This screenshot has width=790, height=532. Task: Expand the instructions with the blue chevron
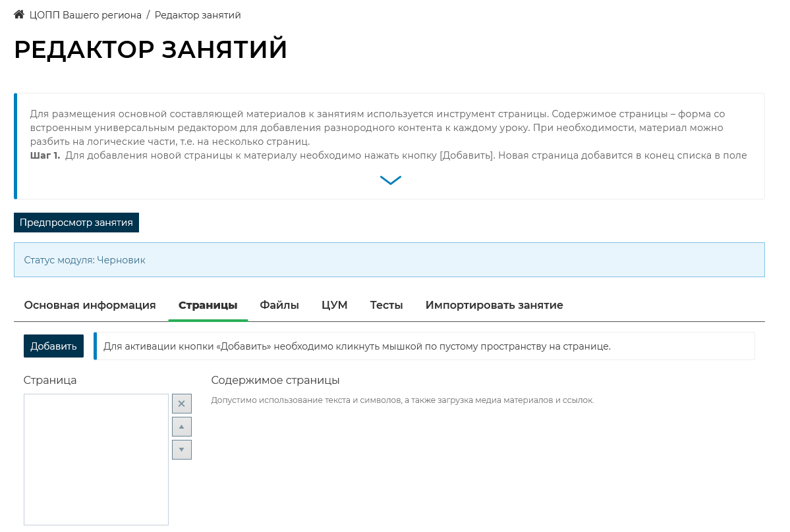(x=391, y=180)
